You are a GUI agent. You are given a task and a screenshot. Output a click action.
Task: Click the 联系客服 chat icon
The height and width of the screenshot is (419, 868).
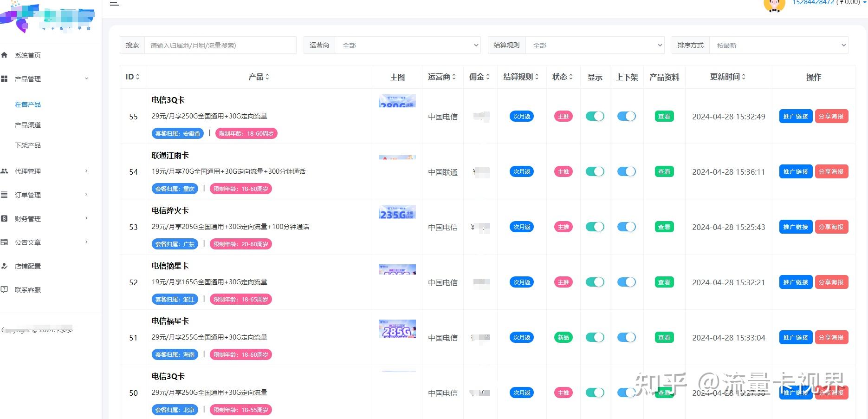(x=4, y=289)
